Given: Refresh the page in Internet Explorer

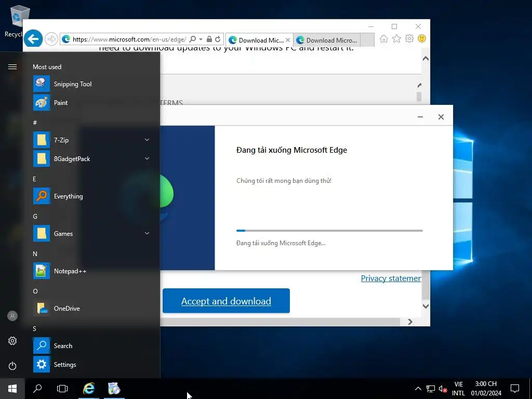Looking at the screenshot, I should pyautogui.click(x=218, y=39).
